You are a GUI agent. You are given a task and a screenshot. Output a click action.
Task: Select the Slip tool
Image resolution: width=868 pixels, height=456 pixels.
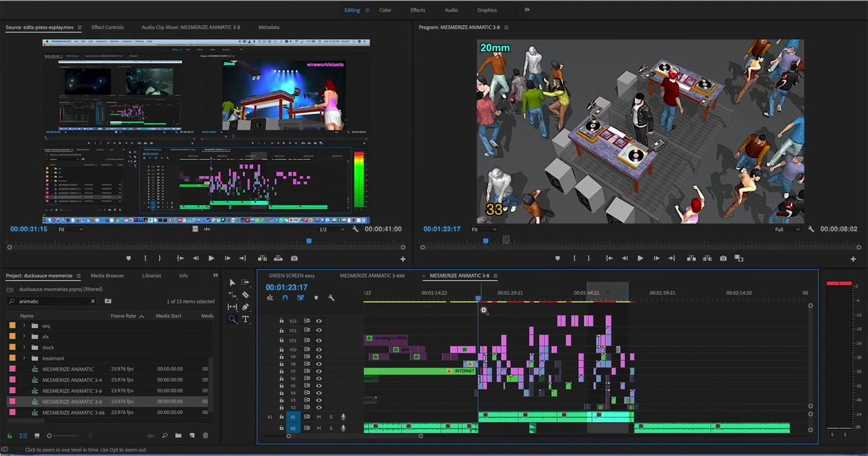click(232, 307)
